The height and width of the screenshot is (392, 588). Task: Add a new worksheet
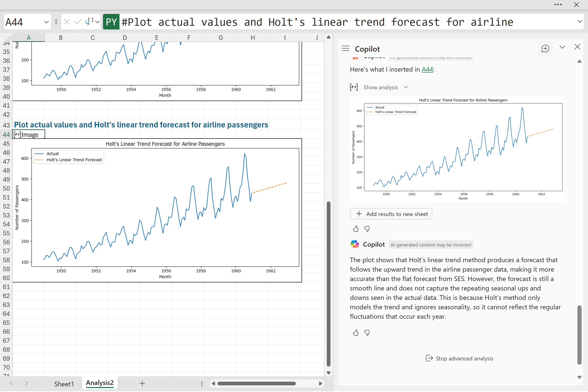tap(142, 384)
